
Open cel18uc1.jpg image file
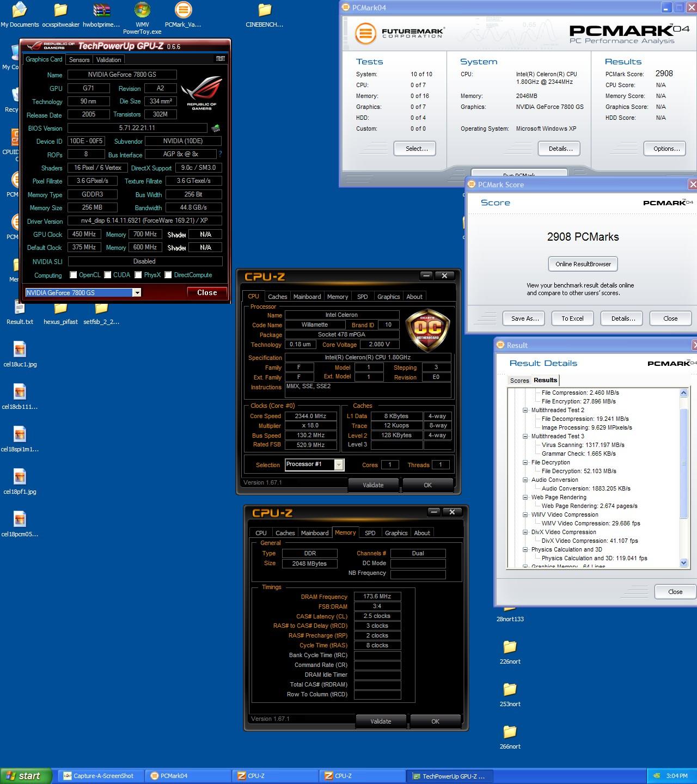[20, 354]
